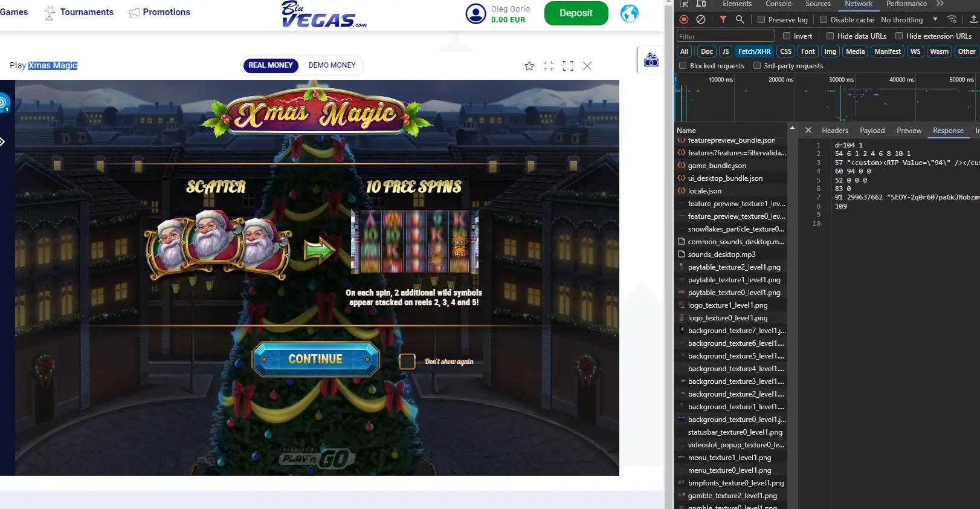
Task: Toggle the network filter funnel icon
Action: (723, 19)
